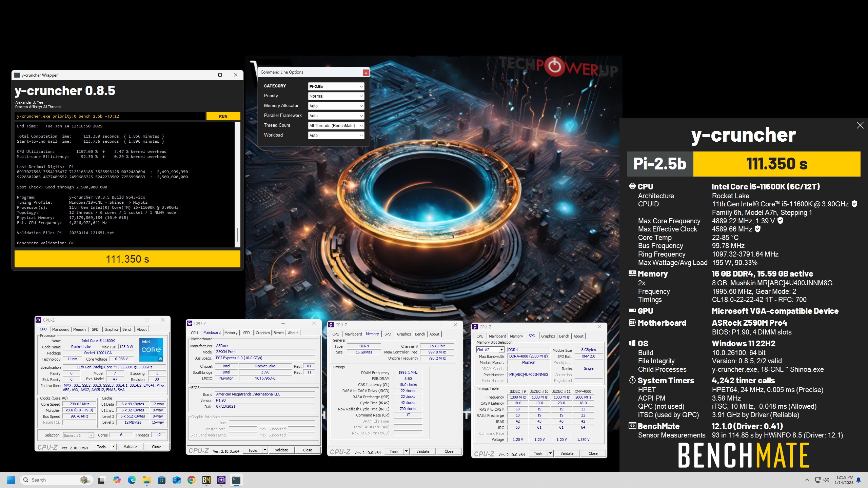Open Microsoft Store from the taskbar
The height and width of the screenshot is (488, 868).
tap(162, 480)
